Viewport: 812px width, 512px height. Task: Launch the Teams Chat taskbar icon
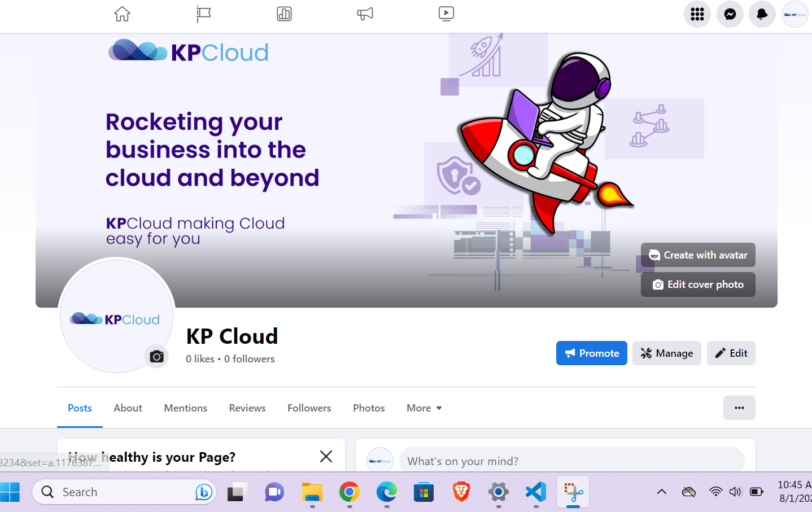pyautogui.click(x=274, y=492)
